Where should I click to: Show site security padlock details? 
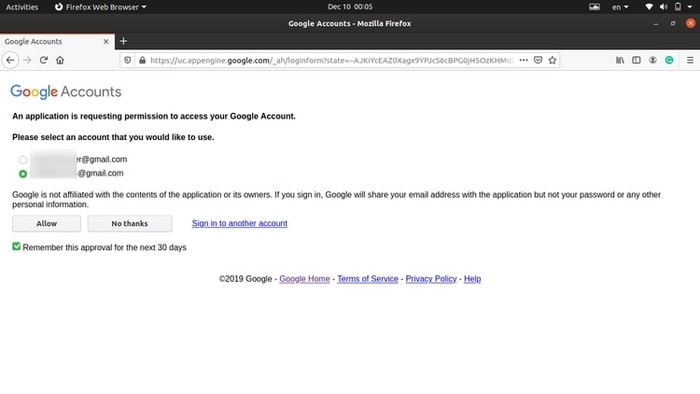[x=142, y=60]
